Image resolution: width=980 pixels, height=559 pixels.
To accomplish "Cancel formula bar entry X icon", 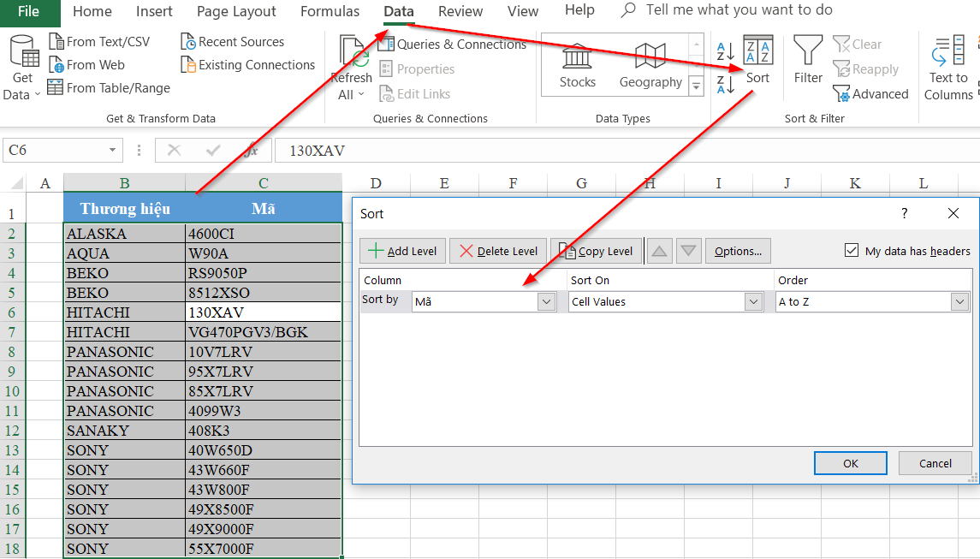I will click(x=175, y=150).
